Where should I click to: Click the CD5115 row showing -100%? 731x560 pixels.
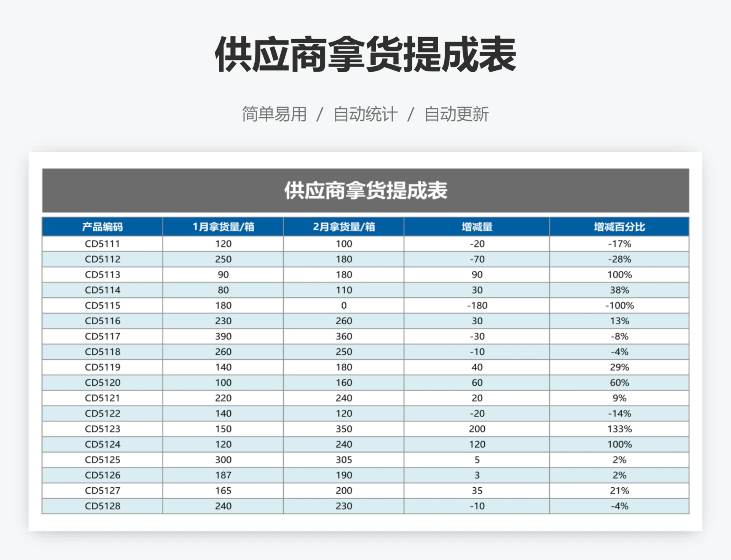pos(619,305)
